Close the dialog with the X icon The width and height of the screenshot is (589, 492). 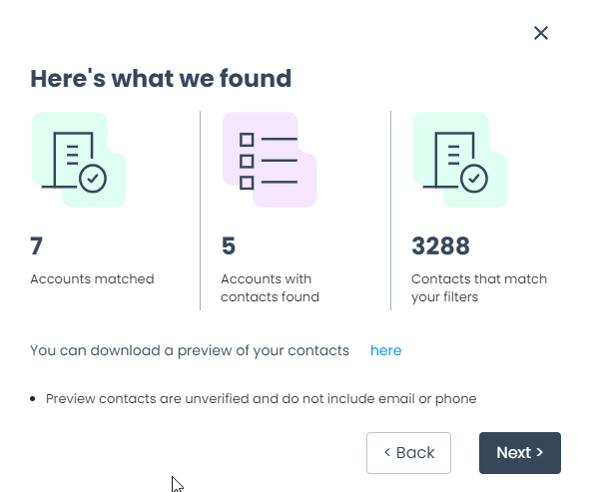point(541,33)
